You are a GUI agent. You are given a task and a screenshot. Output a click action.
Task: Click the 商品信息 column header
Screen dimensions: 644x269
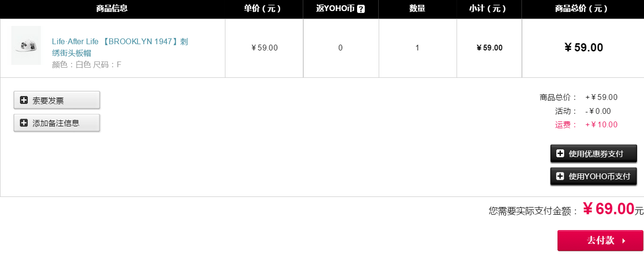(x=112, y=9)
